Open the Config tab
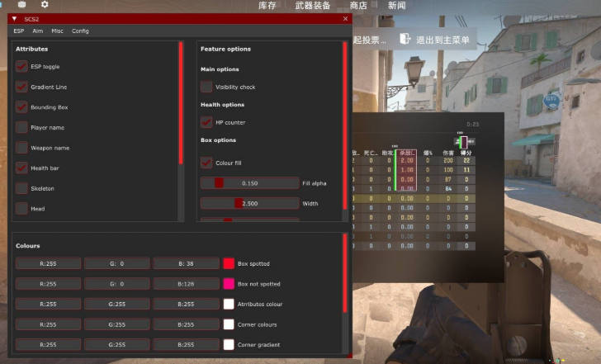 pyautogui.click(x=80, y=31)
